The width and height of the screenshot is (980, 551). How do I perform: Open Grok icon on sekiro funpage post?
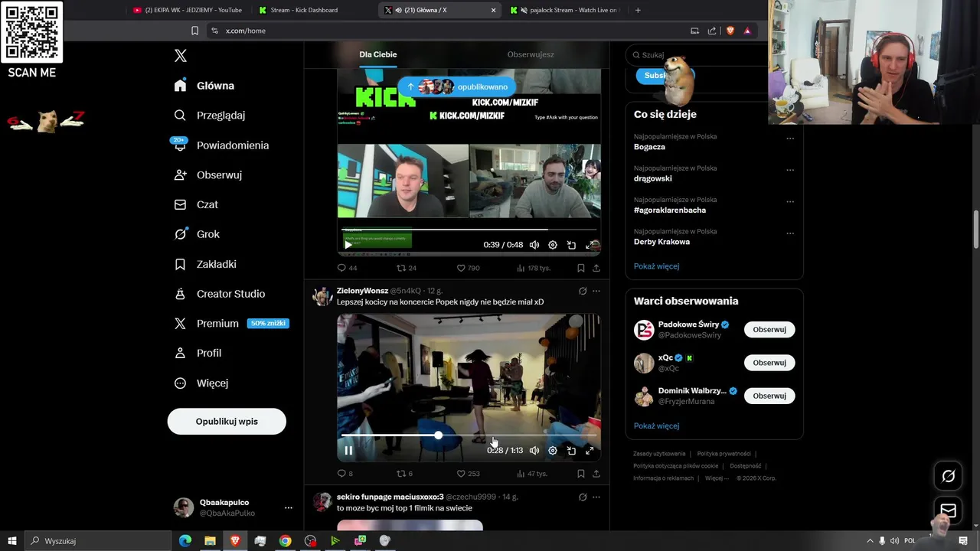pos(583,497)
